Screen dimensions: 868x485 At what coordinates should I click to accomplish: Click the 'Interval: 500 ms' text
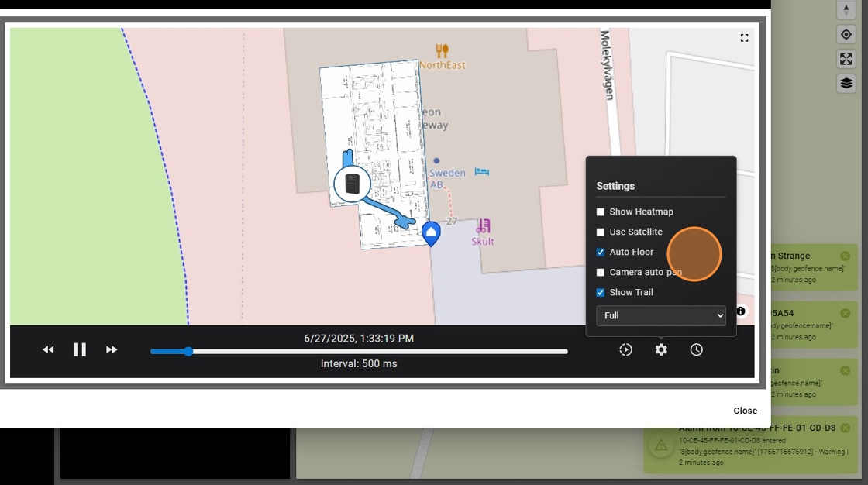click(359, 364)
